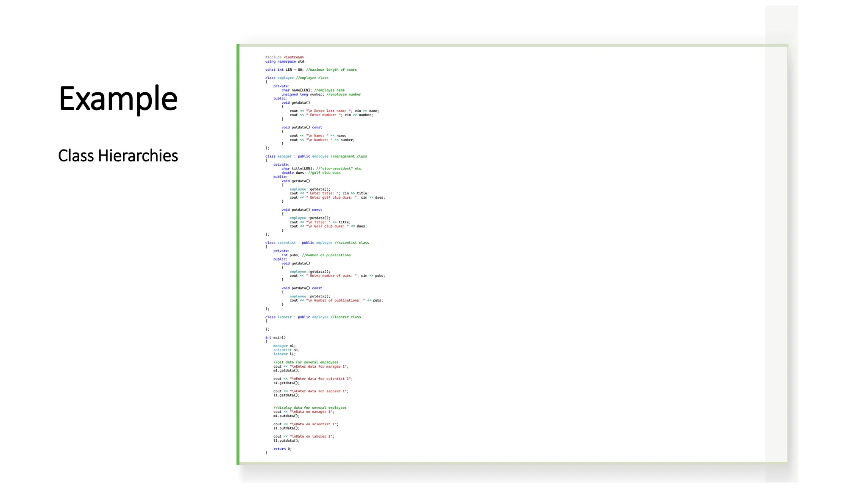Click the "l1.getdata();" call
Viewport: 868px width, 488px height.
coord(287,395)
